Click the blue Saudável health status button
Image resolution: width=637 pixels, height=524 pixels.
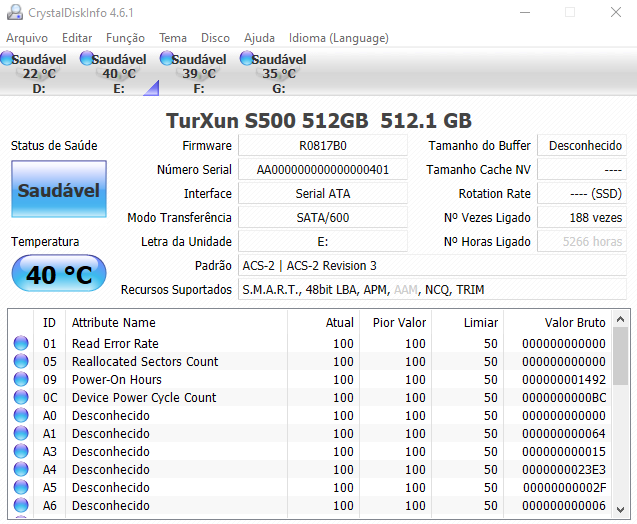click(x=59, y=189)
